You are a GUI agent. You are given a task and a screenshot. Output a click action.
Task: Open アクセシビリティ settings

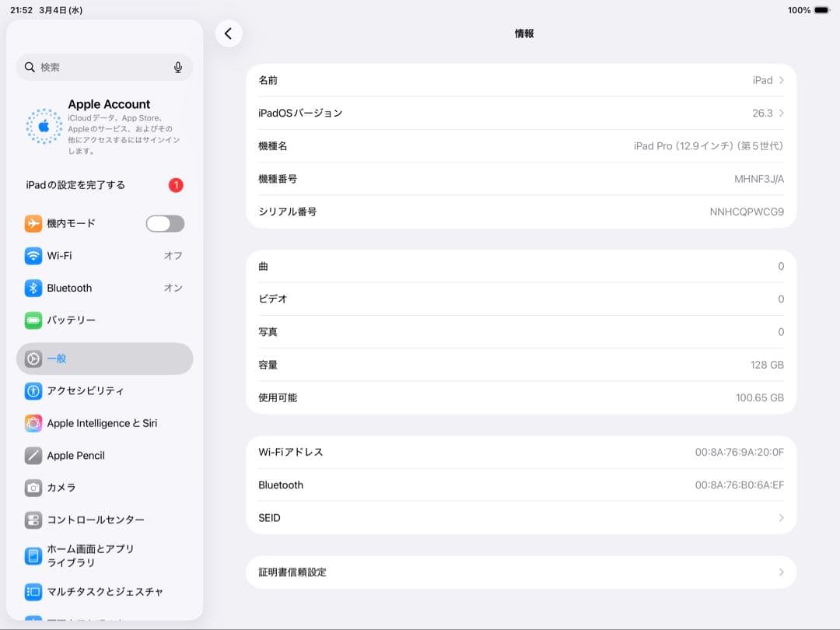[104, 391]
